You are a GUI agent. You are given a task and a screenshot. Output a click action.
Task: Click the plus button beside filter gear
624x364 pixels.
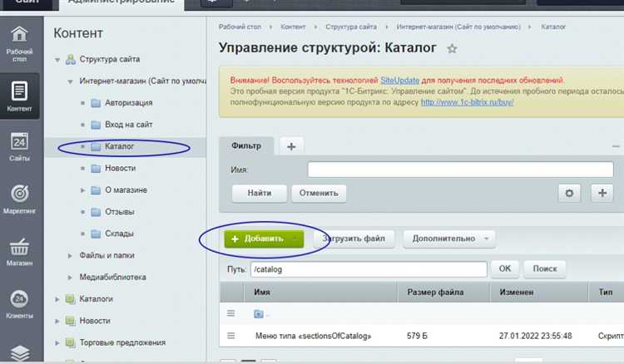click(x=602, y=193)
